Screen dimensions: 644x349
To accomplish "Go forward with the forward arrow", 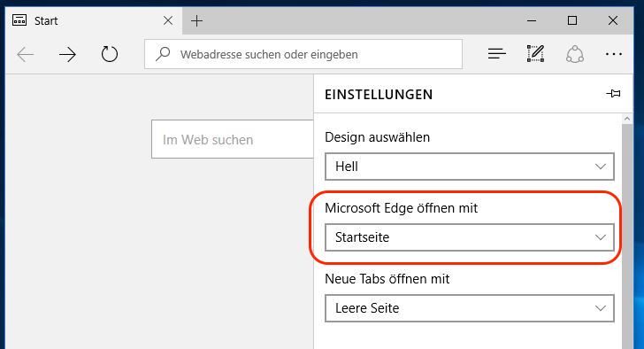I will click(x=67, y=54).
